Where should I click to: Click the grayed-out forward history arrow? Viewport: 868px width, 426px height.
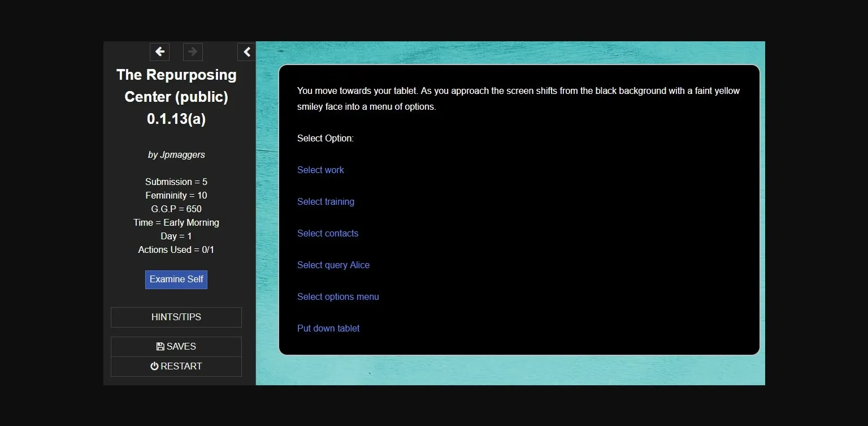point(193,51)
